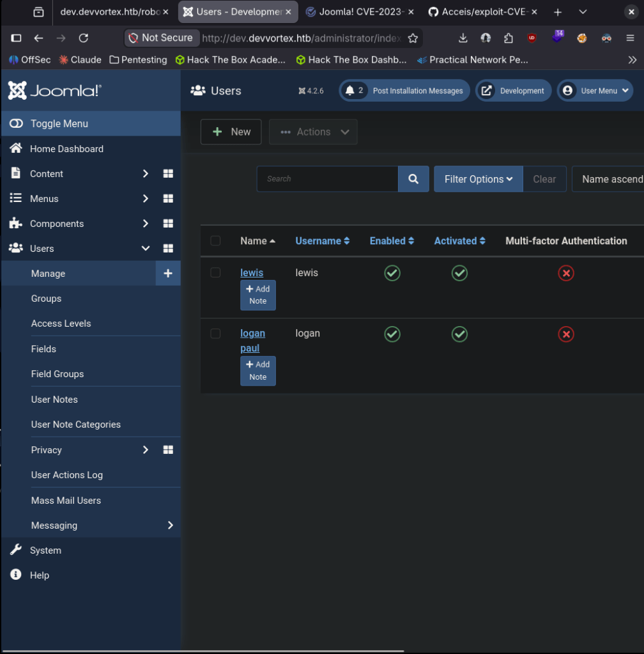Select the lewis user checkbox
The image size is (644, 654).
(215, 273)
